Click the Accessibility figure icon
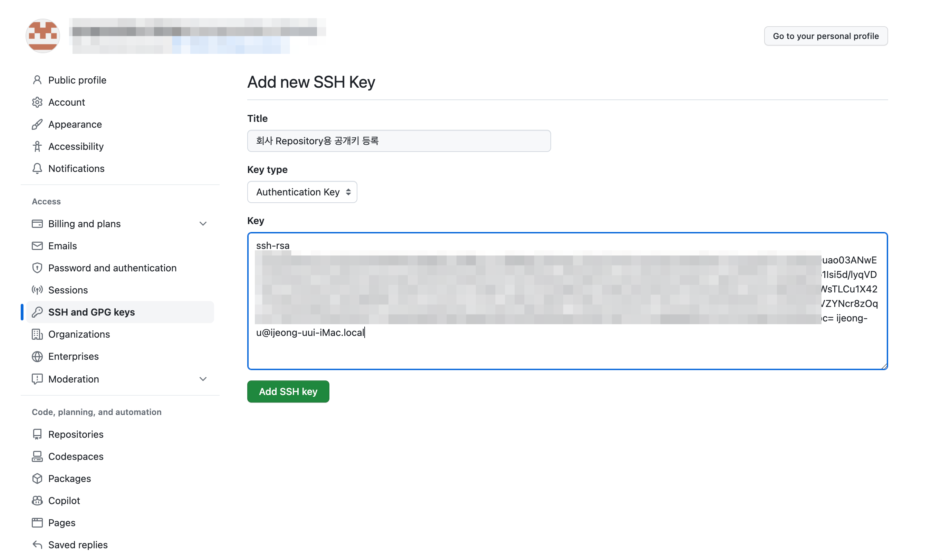 37,146
